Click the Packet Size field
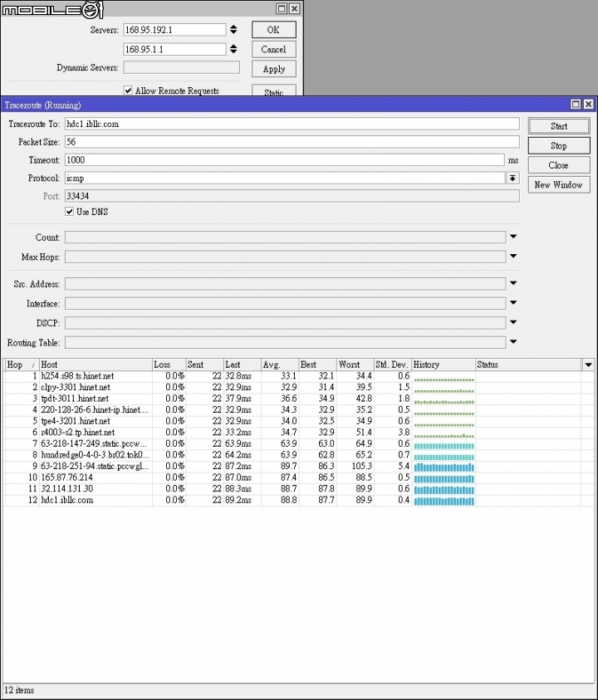 (292, 142)
